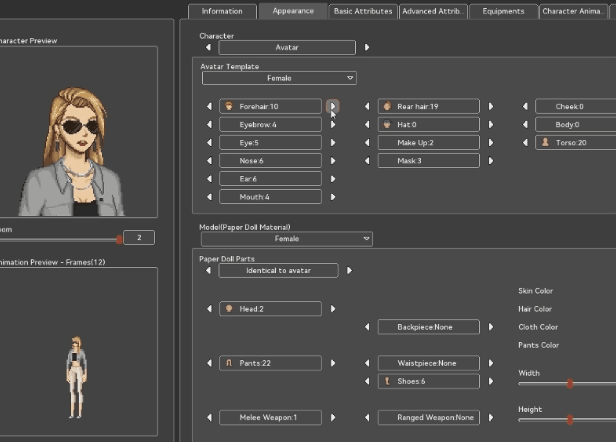Image resolution: width=616 pixels, height=442 pixels.
Task: Click the Torso:20 button
Action: pos(576,143)
